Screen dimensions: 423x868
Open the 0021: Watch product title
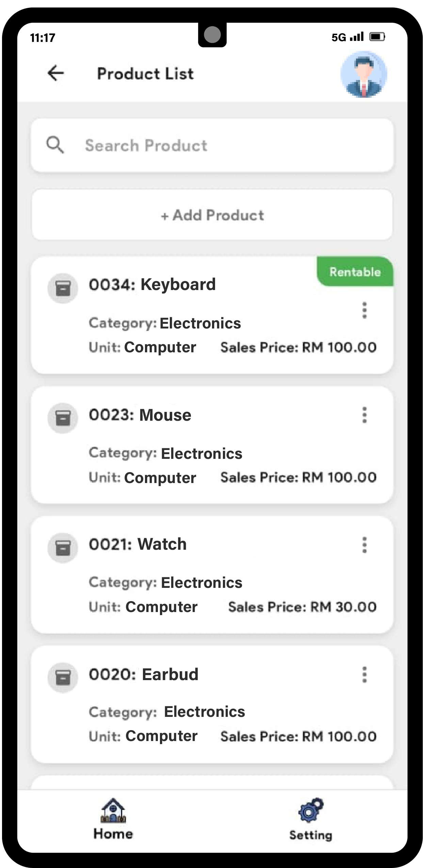pyautogui.click(x=138, y=544)
